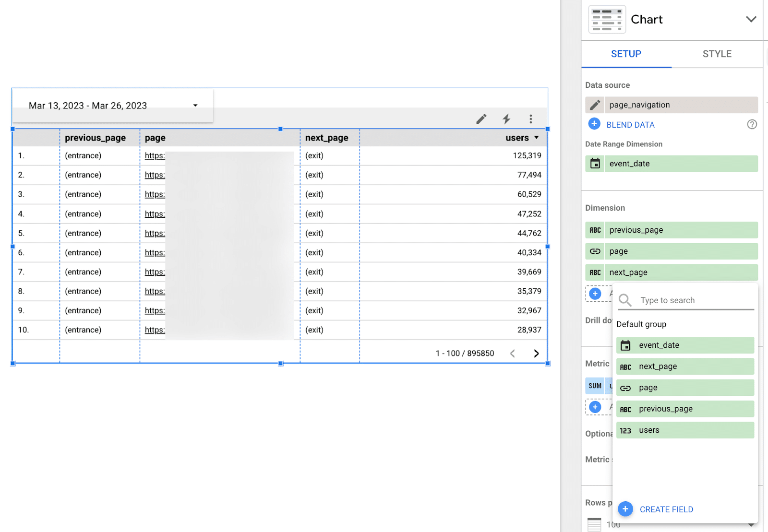This screenshot has width=768, height=532.
Task: Switch to the STYLE tab
Action: pos(717,54)
